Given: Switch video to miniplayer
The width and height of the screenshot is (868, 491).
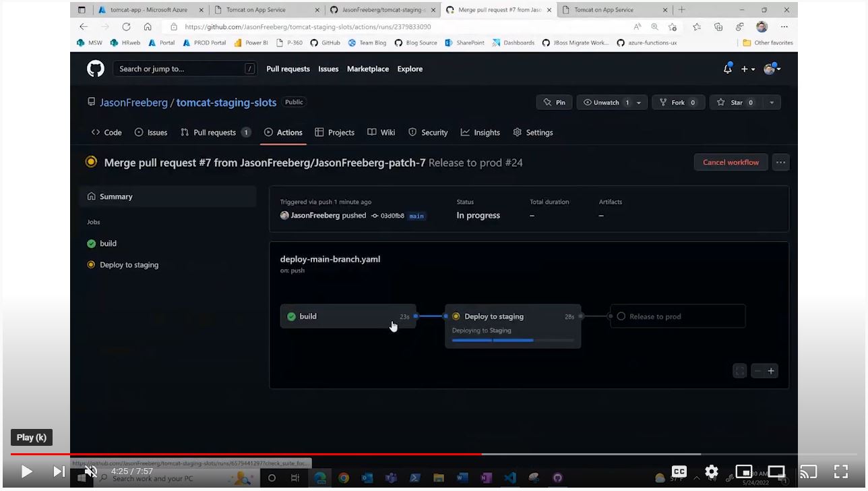Looking at the screenshot, I should coord(744,471).
